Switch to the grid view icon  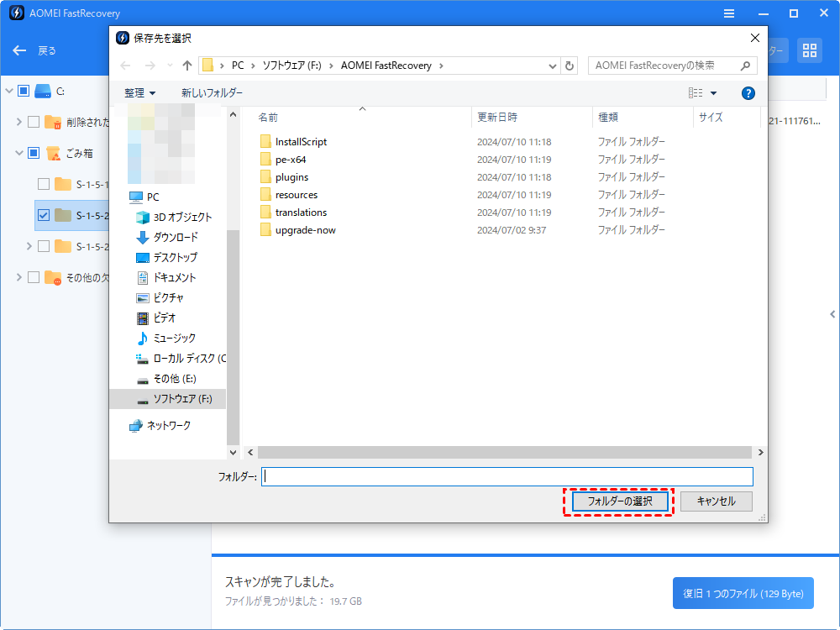(810, 50)
